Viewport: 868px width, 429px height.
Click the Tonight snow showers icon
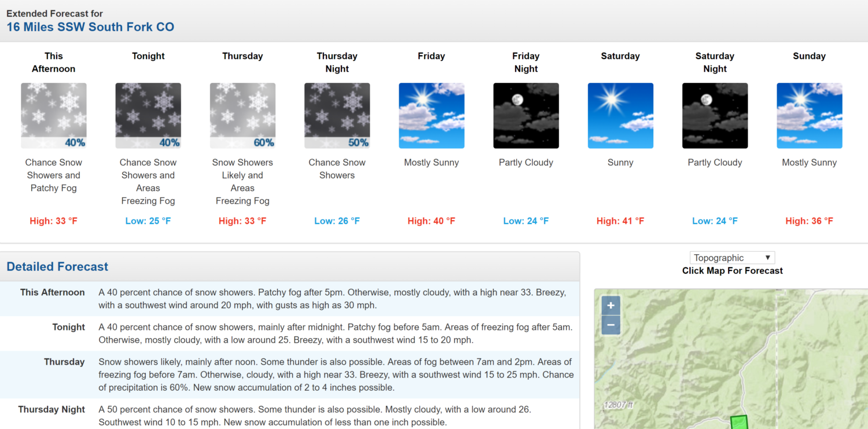point(148,116)
